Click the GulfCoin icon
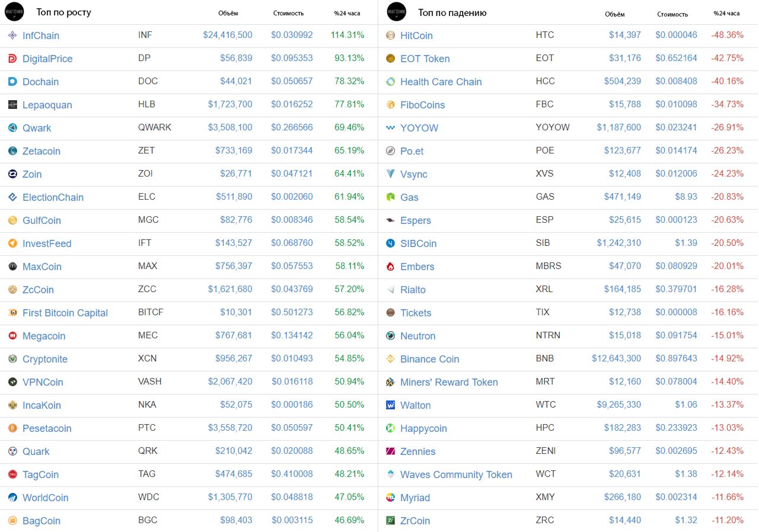Viewport: 759px width, 532px height. click(12, 220)
